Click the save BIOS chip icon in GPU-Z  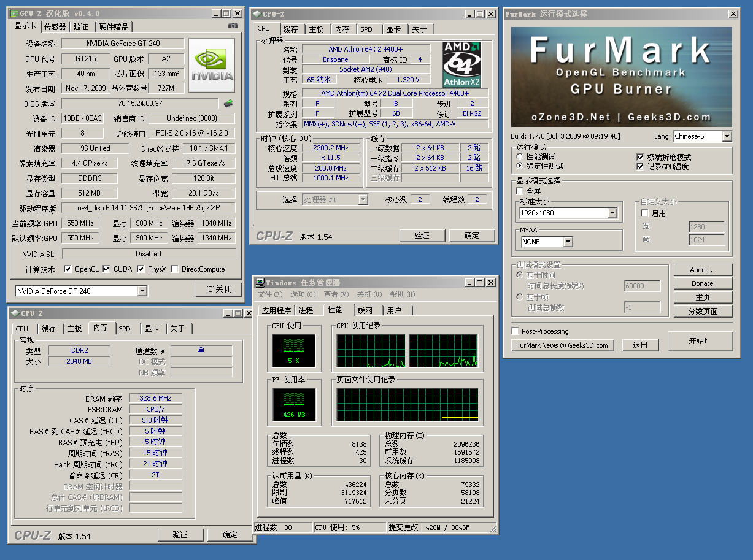point(228,104)
